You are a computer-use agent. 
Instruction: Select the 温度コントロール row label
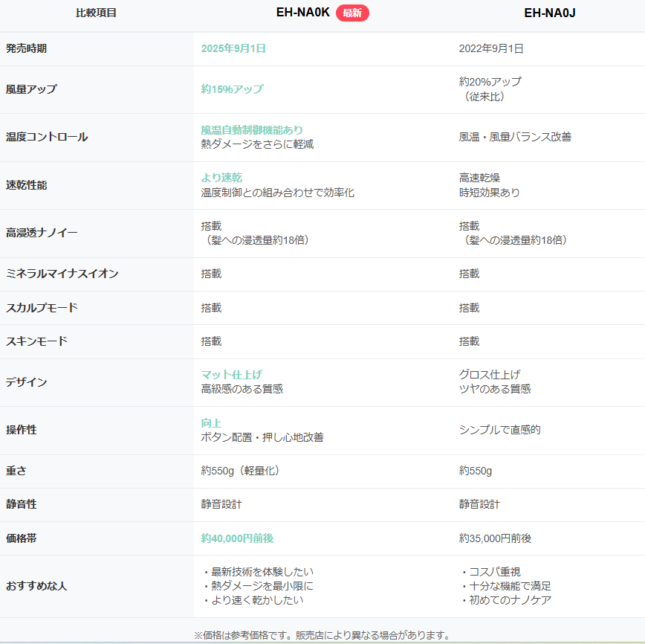(x=47, y=137)
